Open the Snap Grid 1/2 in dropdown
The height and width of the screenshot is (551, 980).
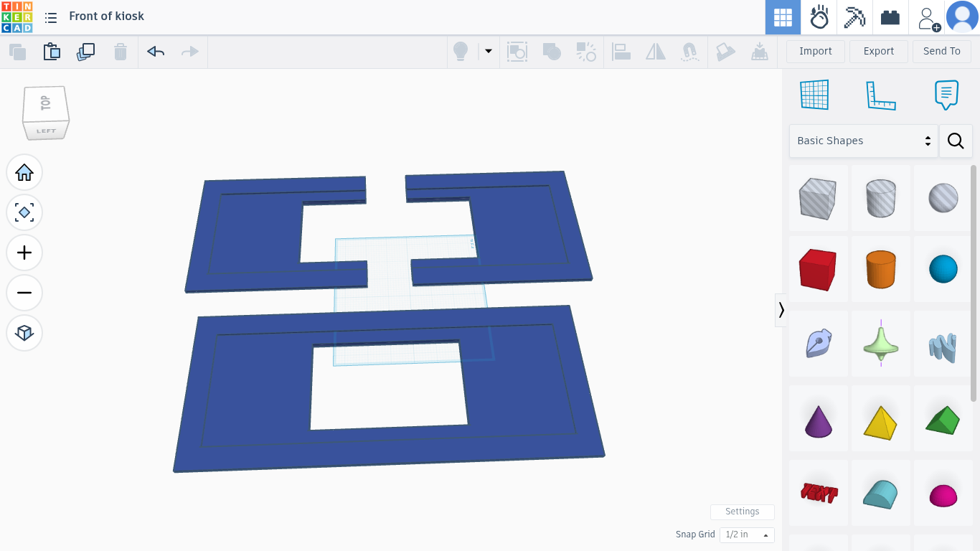tap(747, 534)
